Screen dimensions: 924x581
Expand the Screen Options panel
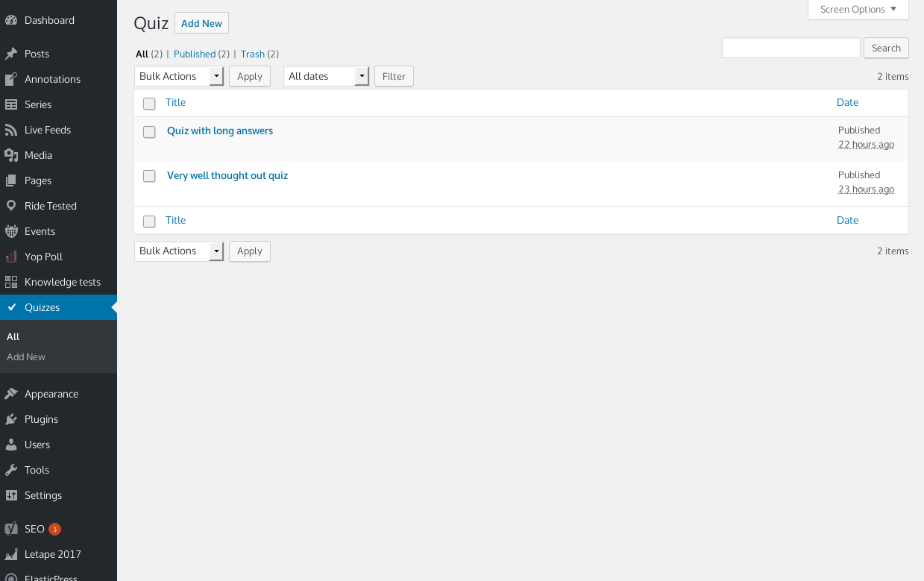point(858,10)
